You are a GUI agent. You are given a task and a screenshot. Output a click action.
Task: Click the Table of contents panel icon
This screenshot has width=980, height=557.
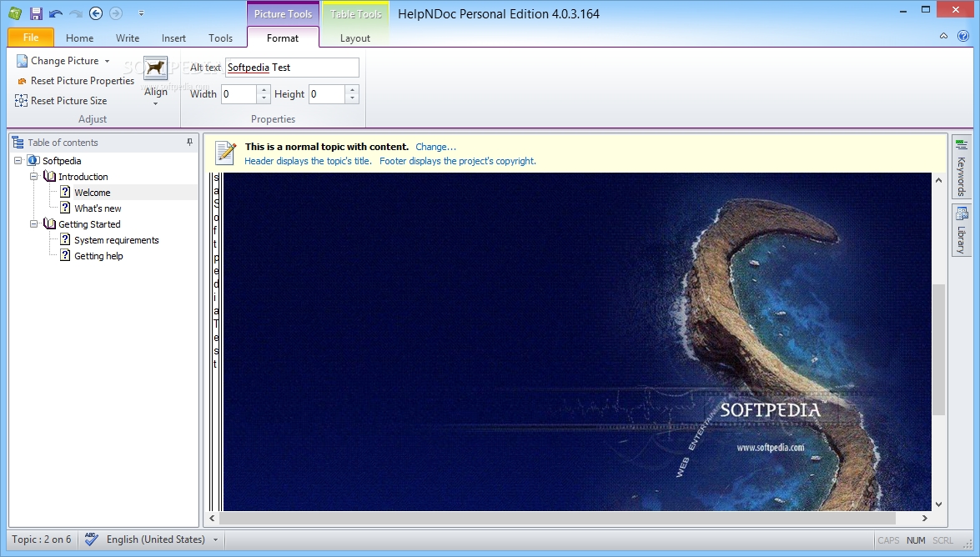pos(18,143)
